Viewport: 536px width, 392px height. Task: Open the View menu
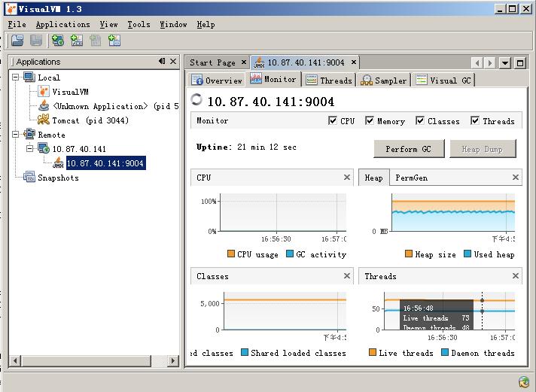108,25
